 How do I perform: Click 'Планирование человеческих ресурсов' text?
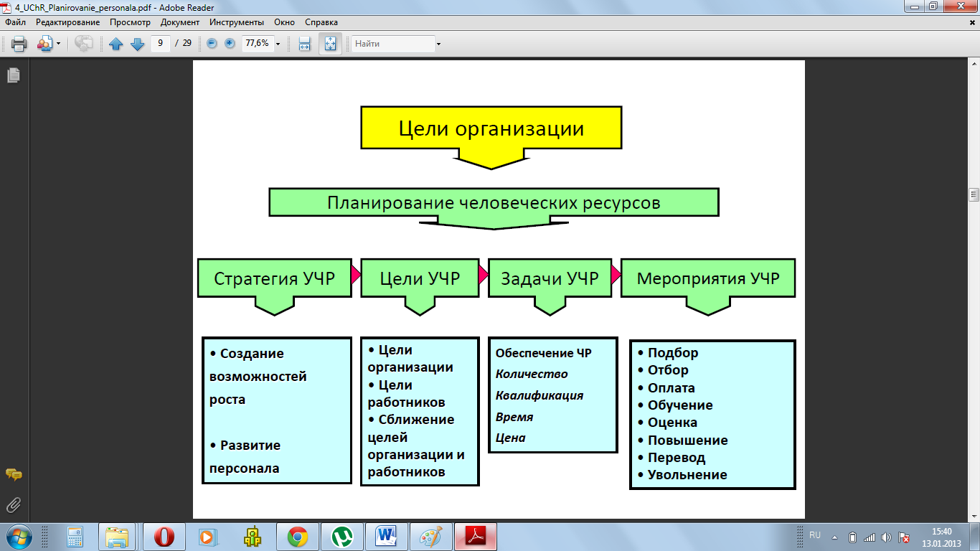click(x=494, y=202)
